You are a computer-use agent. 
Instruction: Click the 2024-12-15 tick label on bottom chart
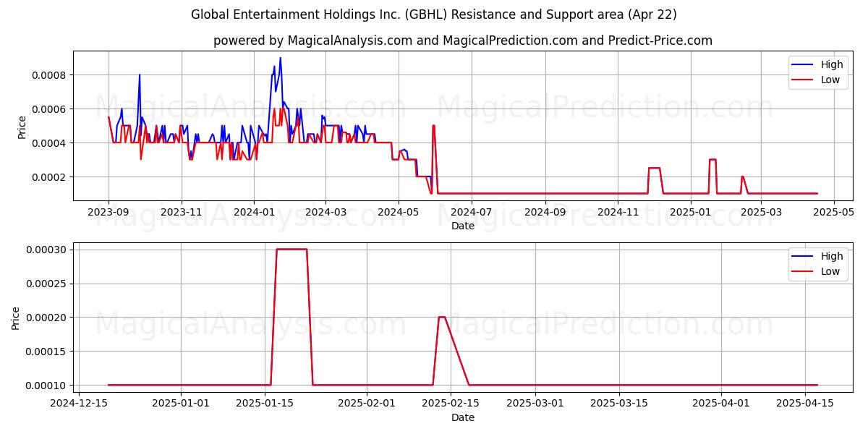(x=78, y=404)
